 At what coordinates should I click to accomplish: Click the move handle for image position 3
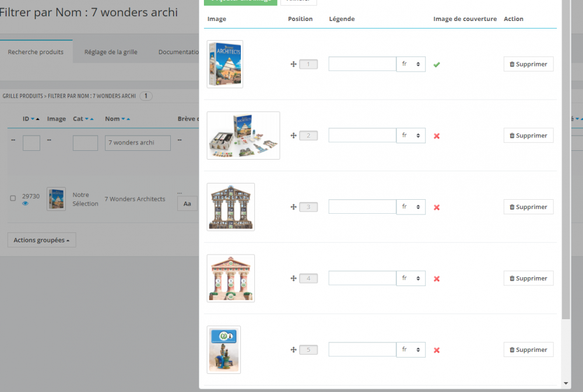click(x=293, y=207)
